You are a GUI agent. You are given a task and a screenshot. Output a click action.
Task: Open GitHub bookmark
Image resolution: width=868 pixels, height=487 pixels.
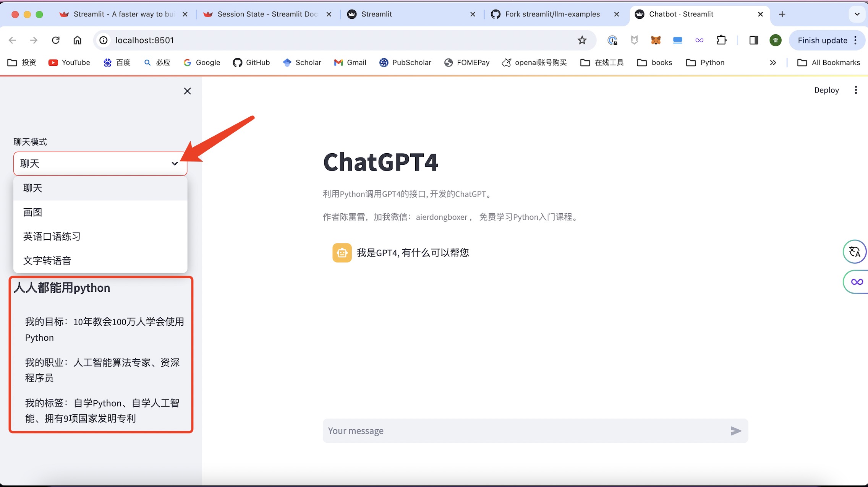click(x=251, y=62)
